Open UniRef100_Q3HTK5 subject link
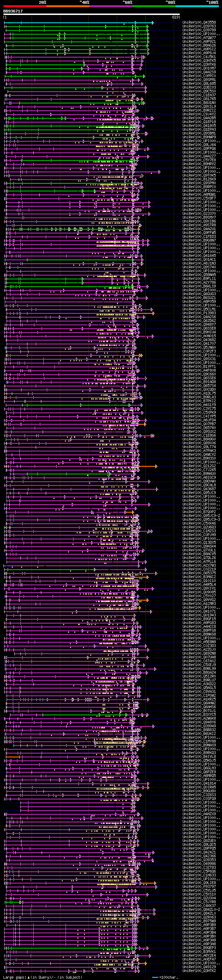Viewport: 222px width, 980px height. (199, 60)
